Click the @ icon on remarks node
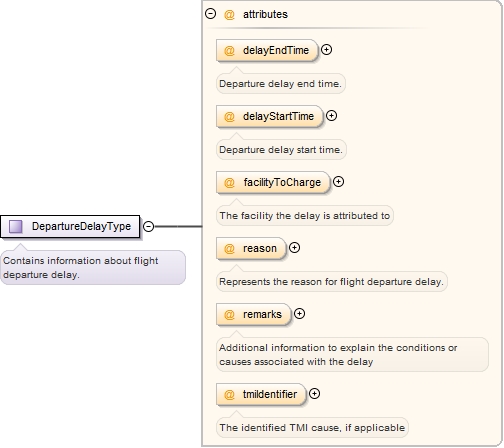The width and height of the screenshot is (504, 448). pos(229,315)
